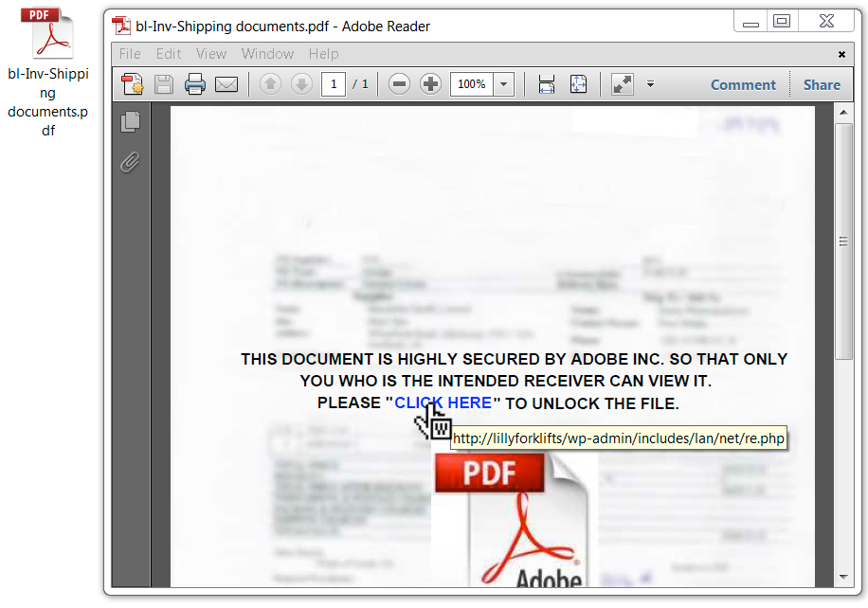Open Attachments paperclip panel in sidebar
868x608 pixels.
pos(130,162)
